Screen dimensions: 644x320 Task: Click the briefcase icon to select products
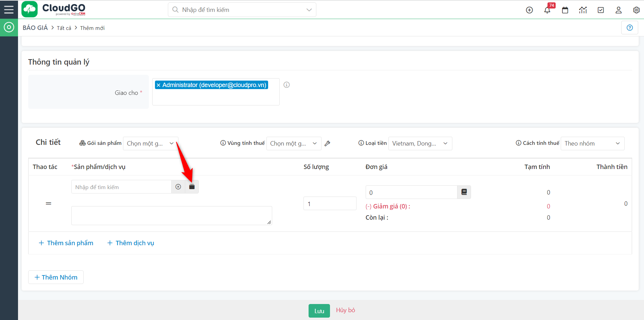pos(192,186)
